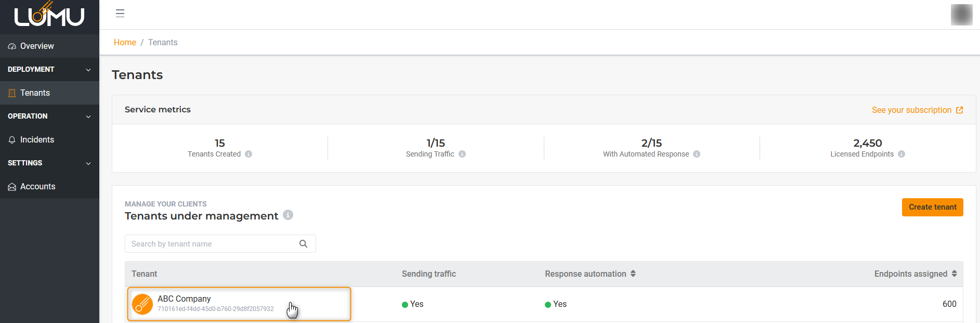The height and width of the screenshot is (323, 980).
Task: Open Accounts in the sidebar
Action: tap(37, 187)
